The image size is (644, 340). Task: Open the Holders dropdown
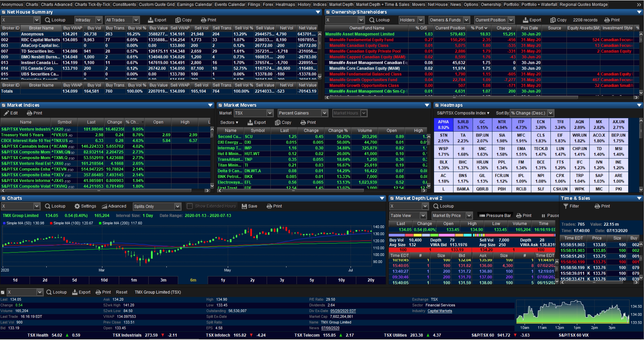(411, 20)
